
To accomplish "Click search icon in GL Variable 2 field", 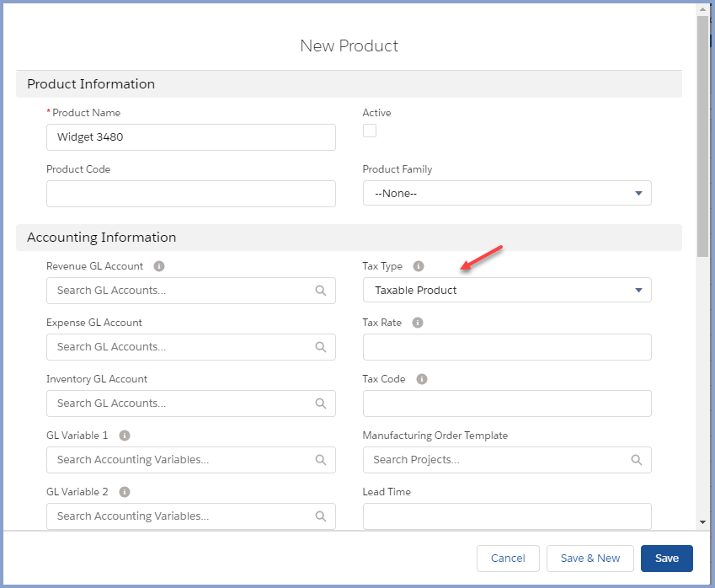I will coord(321,516).
